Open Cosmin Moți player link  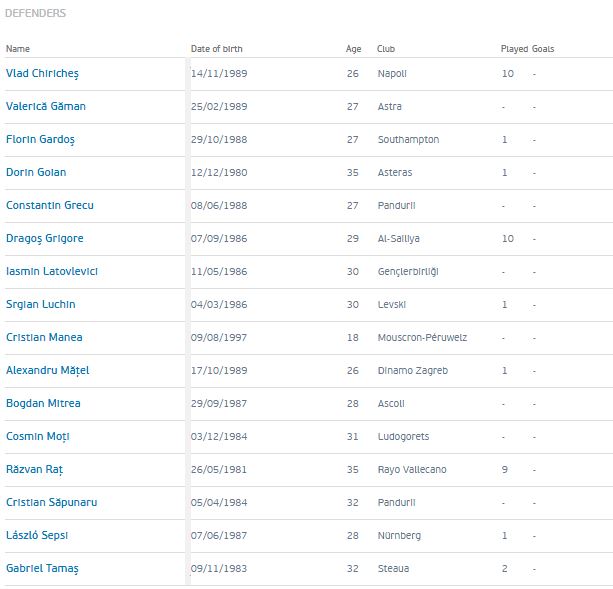[x=38, y=437]
